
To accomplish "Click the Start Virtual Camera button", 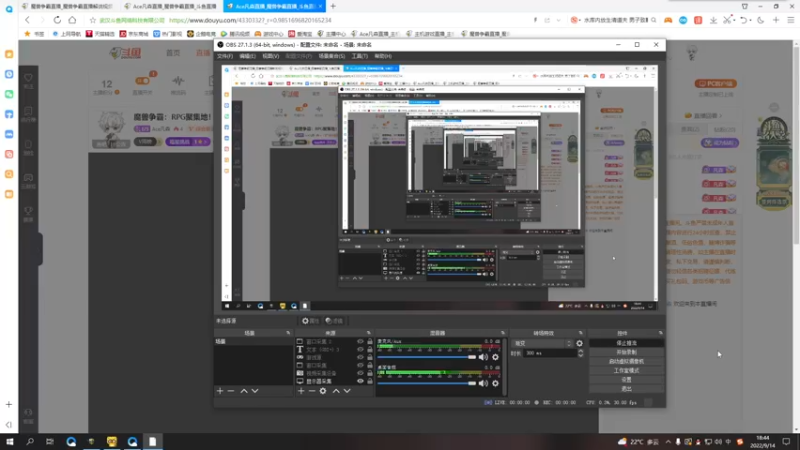I will [x=627, y=362].
